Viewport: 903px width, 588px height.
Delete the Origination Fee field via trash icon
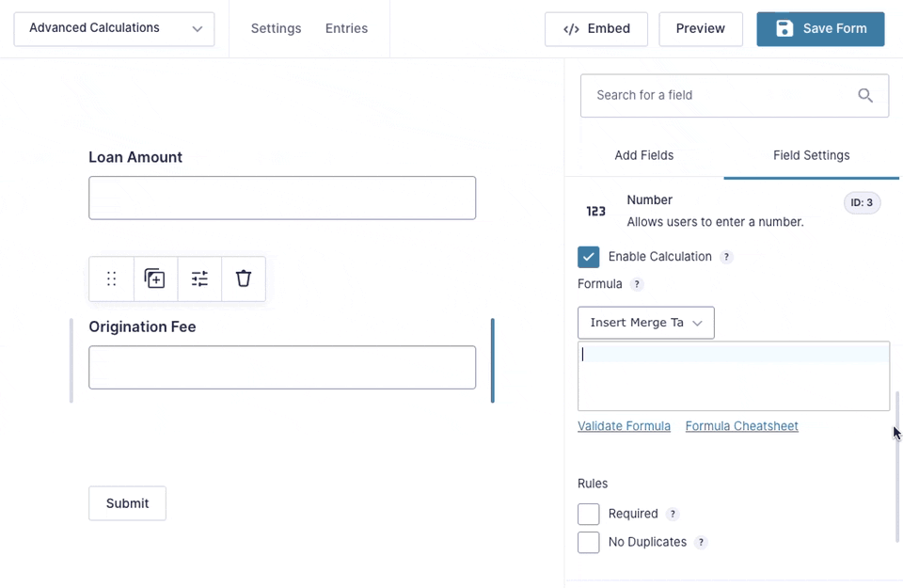click(x=244, y=278)
